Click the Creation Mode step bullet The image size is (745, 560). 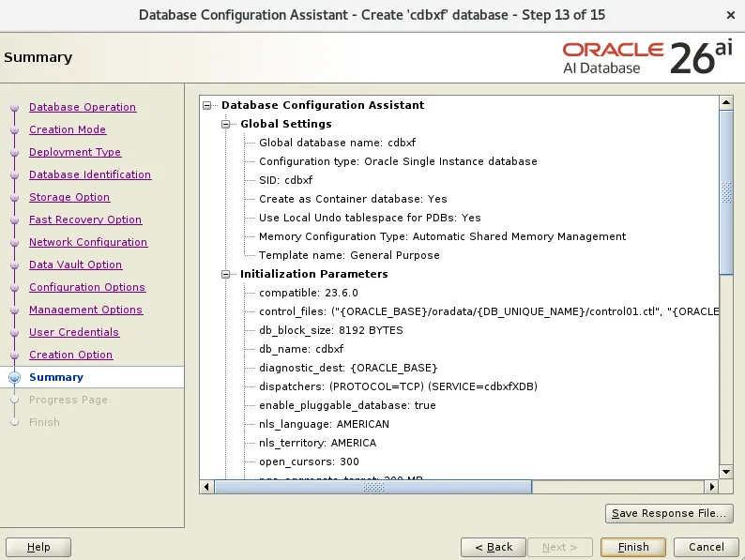click(x=15, y=129)
